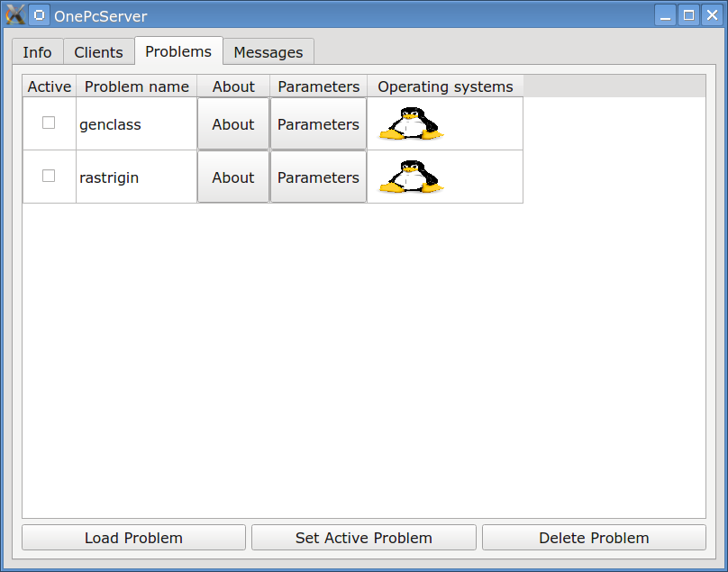Open Parameters for the rastrigin problem

(x=317, y=177)
